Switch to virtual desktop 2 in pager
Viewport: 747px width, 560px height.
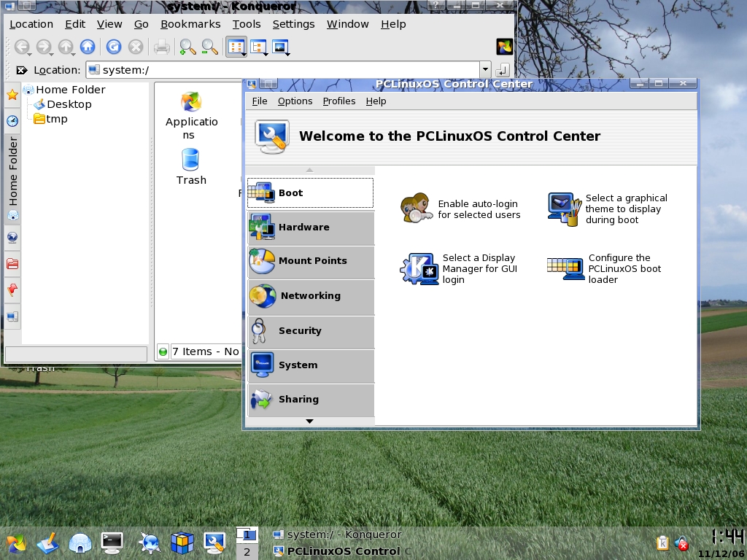pos(247,552)
